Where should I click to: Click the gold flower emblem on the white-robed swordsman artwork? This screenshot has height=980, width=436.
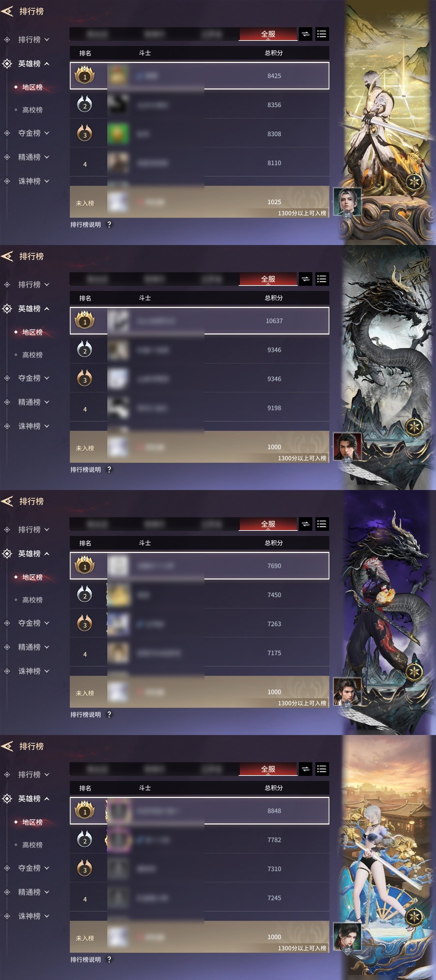[x=414, y=181]
